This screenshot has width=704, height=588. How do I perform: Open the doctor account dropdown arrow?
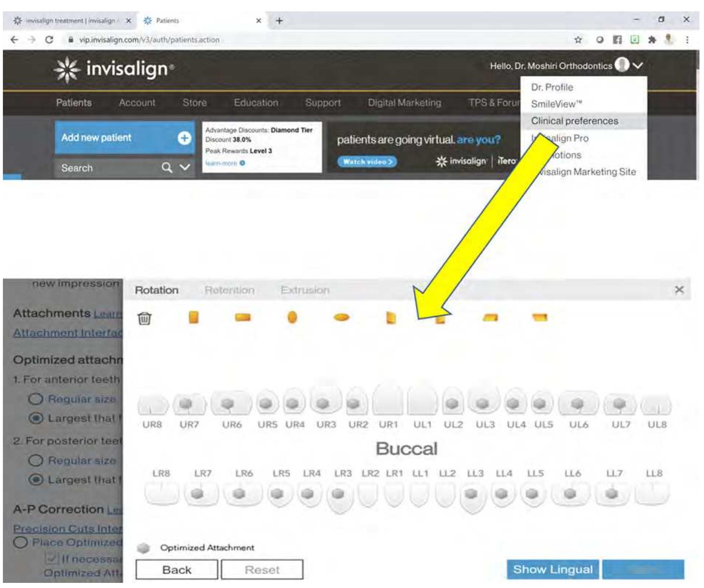tap(638, 66)
